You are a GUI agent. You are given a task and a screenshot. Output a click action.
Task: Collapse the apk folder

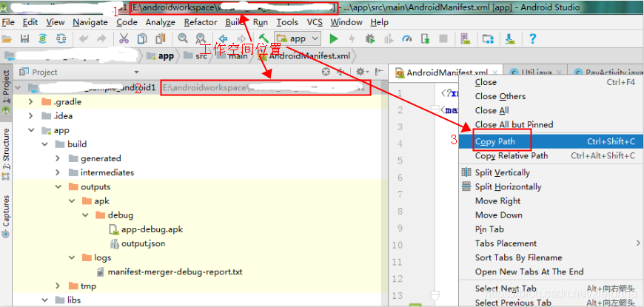pyautogui.click(x=72, y=200)
